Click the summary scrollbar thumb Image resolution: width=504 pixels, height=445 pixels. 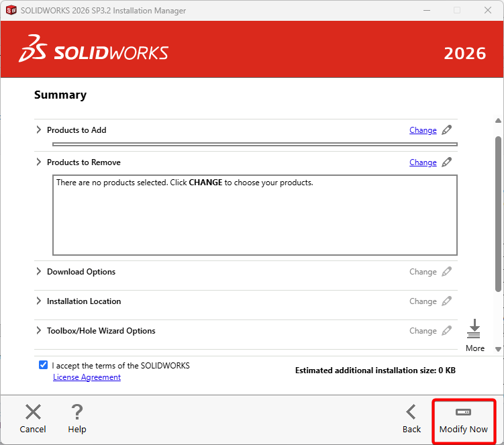(x=498, y=214)
